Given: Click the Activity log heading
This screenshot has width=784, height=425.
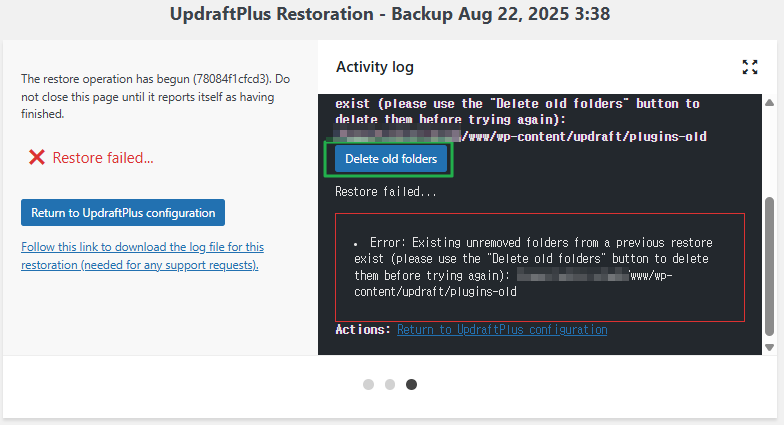Looking at the screenshot, I should pyautogui.click(x=375, y=67).
